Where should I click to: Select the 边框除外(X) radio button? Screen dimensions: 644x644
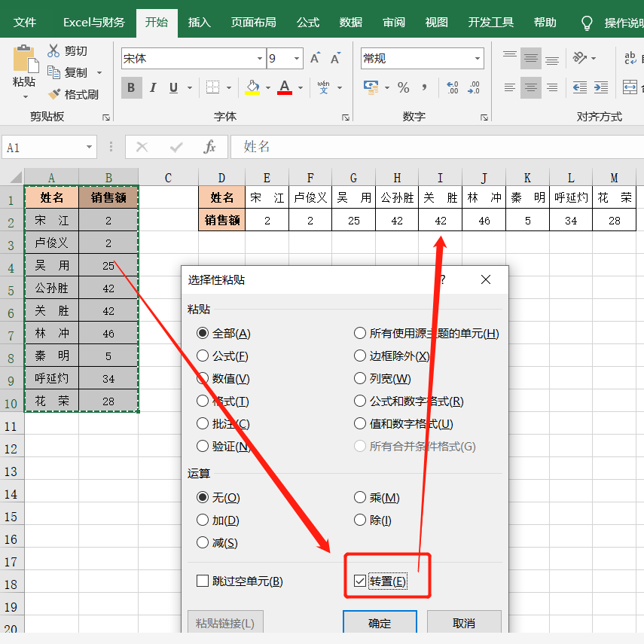392,356
